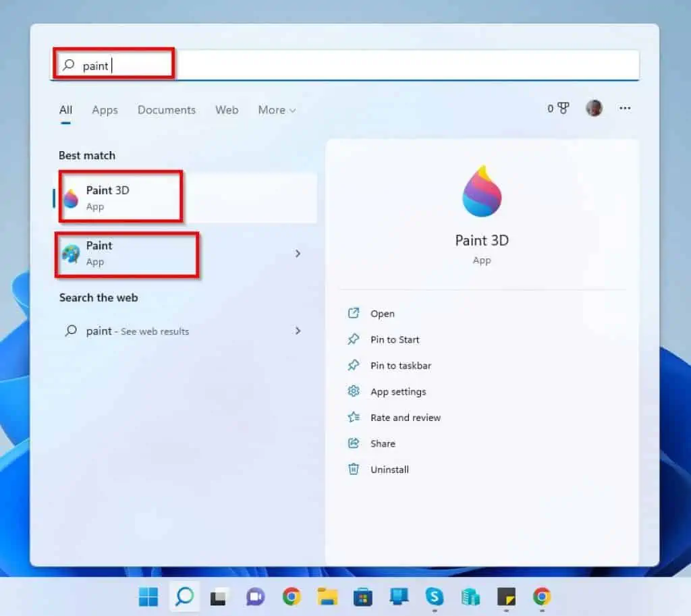Screen dimensions: 691x616
Task: Click the Uninstall trash icon
Action: click(354, 470)
